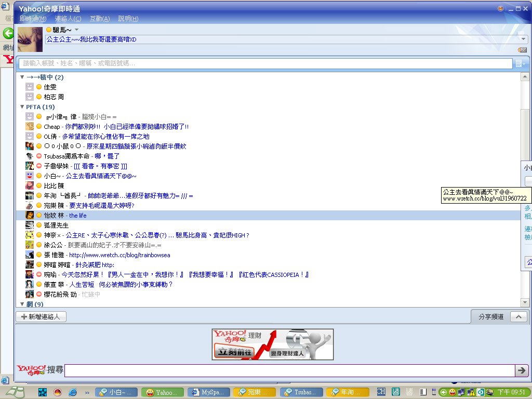The image size is (532, 399).
Task: Click the avatar icon of OL倩
Action: point(30,137)
